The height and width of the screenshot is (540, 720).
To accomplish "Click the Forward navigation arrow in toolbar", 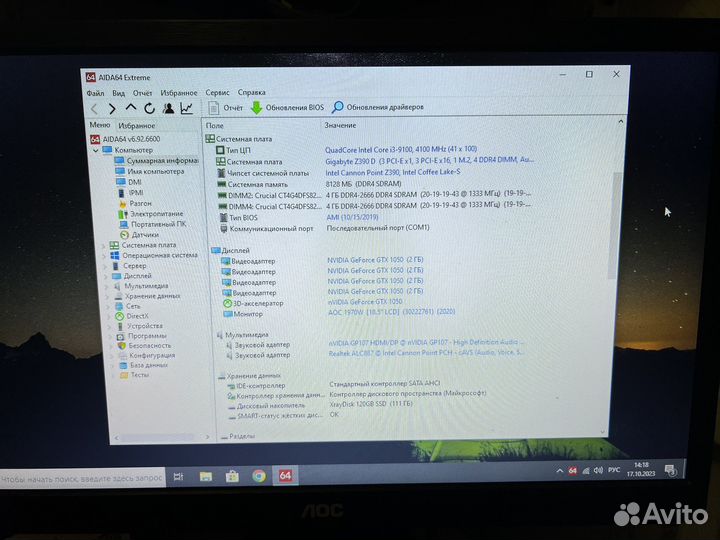I will (112, 109).
